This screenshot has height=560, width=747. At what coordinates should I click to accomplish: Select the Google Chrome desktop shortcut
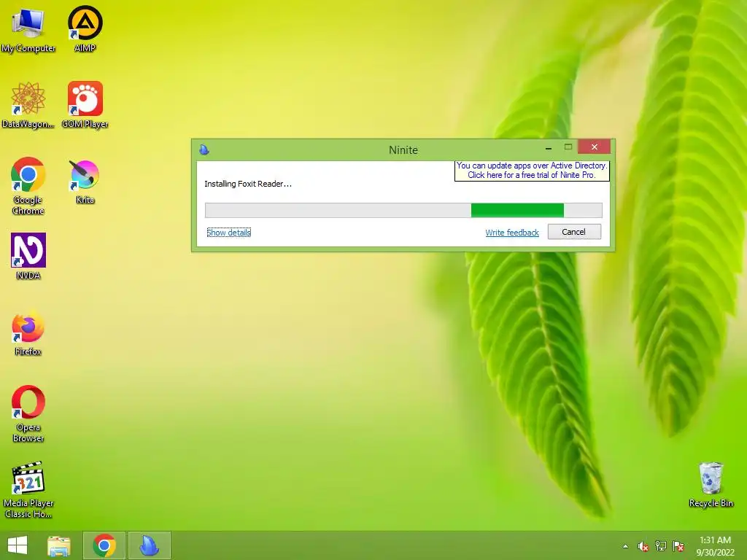[x=28, y=186]
